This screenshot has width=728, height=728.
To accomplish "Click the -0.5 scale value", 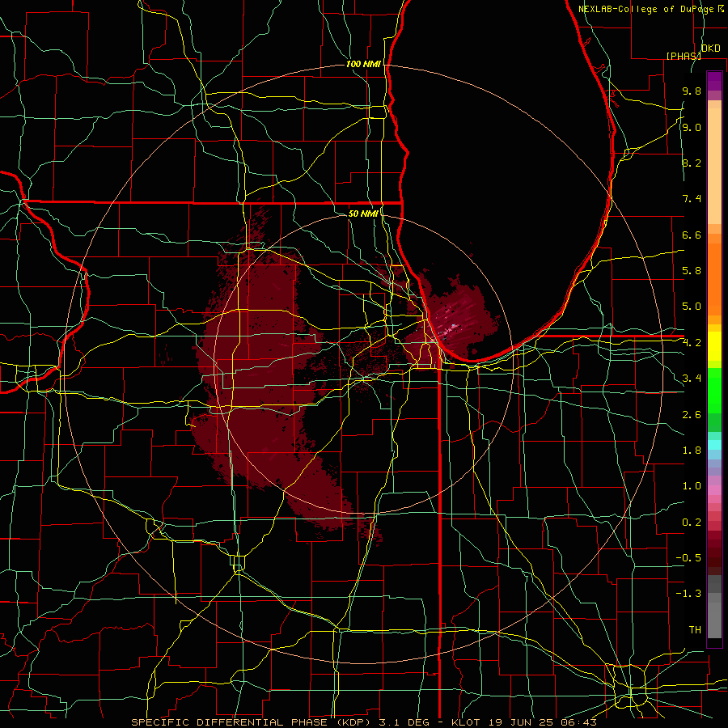I will pyautogui.click(x=688, y=558).
